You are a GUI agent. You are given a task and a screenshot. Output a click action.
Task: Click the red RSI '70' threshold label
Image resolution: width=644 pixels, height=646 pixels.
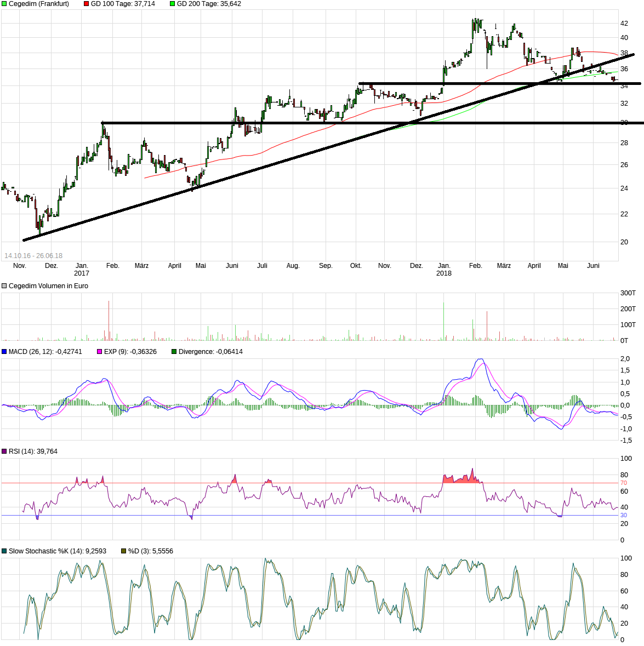(623, 483)
